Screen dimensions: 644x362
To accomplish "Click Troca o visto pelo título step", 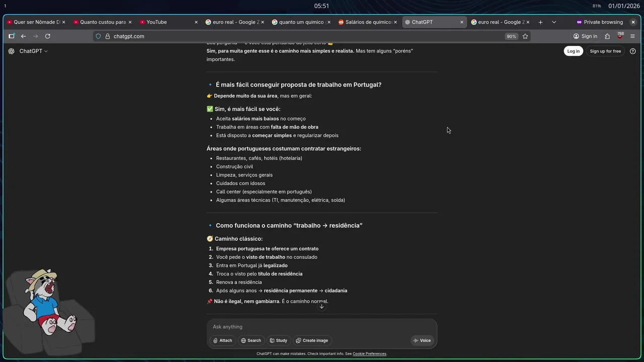I will click(259, 274).
